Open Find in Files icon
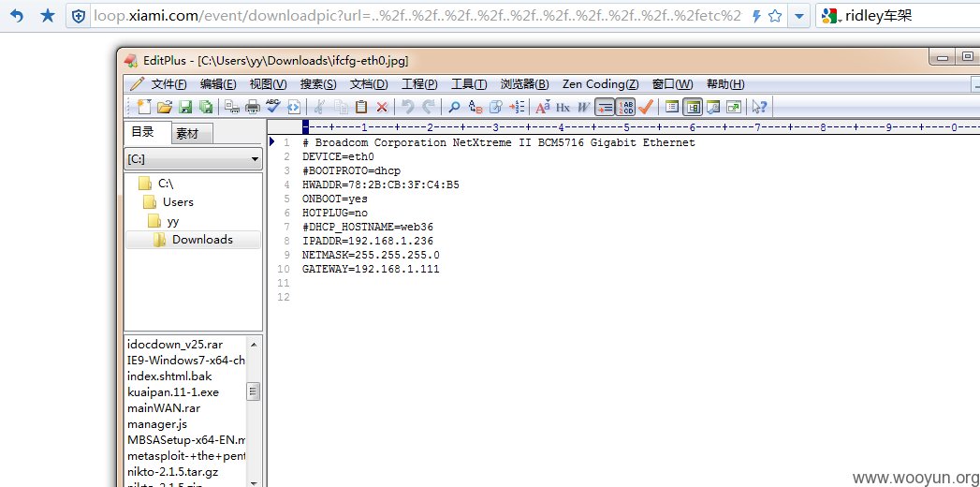Image resolution: width=980 pixels, height=487 pixels. pos(496,107)
